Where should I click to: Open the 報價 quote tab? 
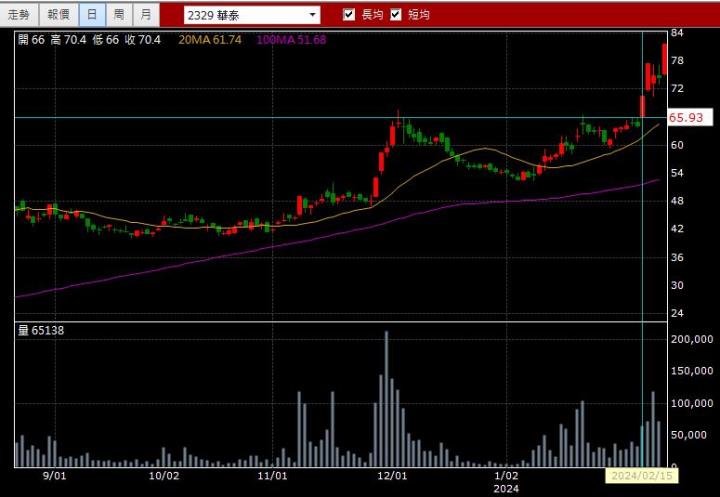pos(58,15)
